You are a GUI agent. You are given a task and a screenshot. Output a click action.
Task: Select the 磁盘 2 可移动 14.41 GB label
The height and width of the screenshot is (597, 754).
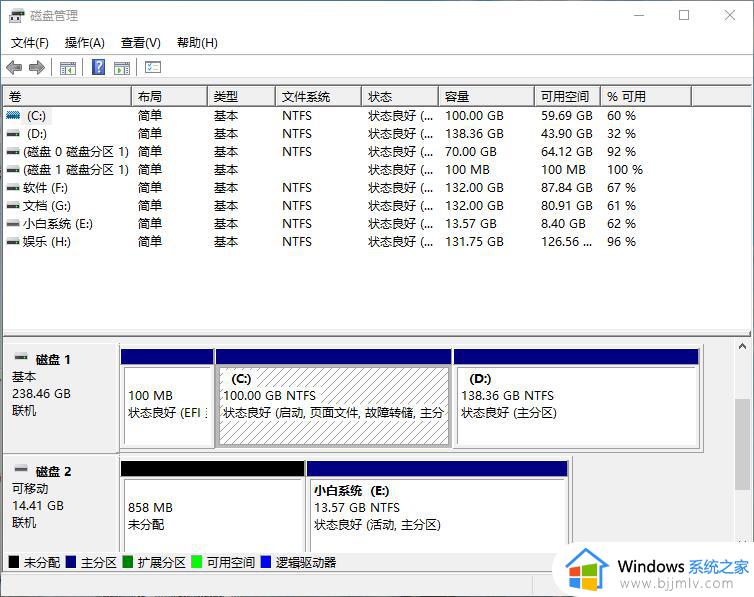pos(61,504)
